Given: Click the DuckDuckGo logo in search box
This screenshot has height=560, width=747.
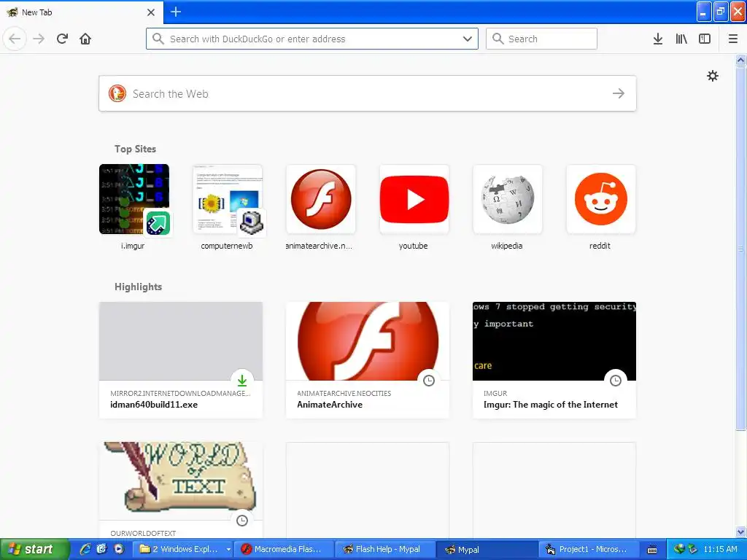Looking at the screenshot, I should pyautogui.click(x=117, y=93).
